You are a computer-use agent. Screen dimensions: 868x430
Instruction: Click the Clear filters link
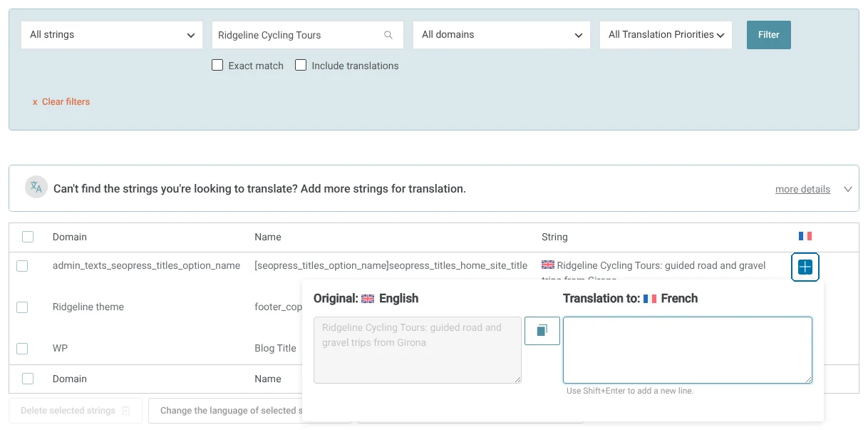(x=61, y=102)
